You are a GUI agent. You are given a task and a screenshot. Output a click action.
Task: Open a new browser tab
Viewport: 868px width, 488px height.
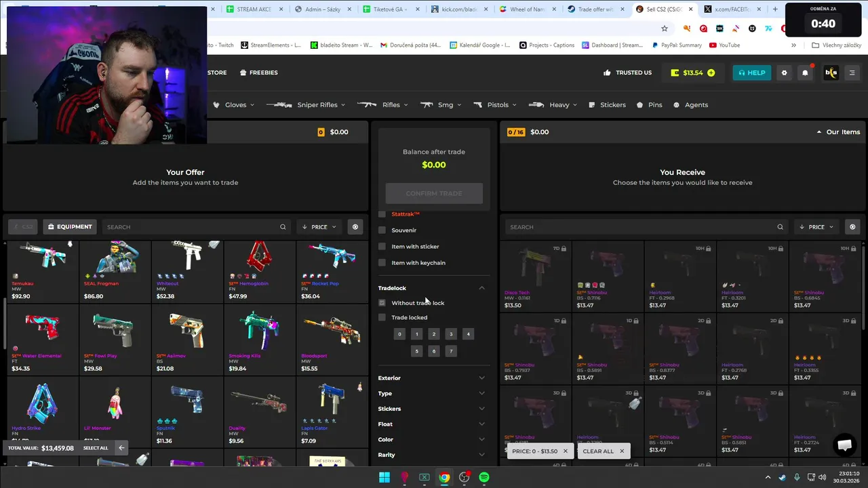775,9
